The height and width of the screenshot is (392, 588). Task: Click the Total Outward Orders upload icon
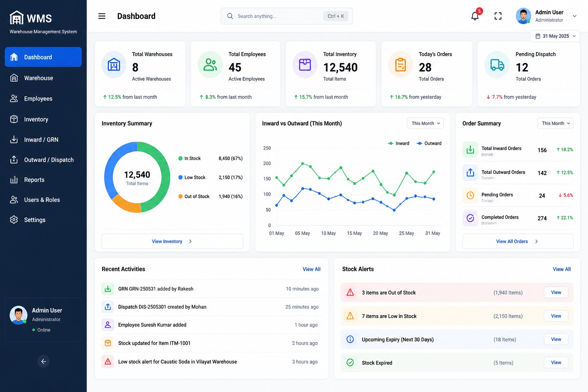[x=470, y=173]
